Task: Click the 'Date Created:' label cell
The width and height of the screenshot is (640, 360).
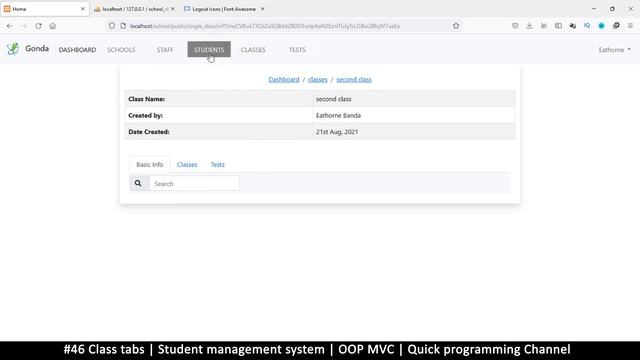Action: point(218,132)
